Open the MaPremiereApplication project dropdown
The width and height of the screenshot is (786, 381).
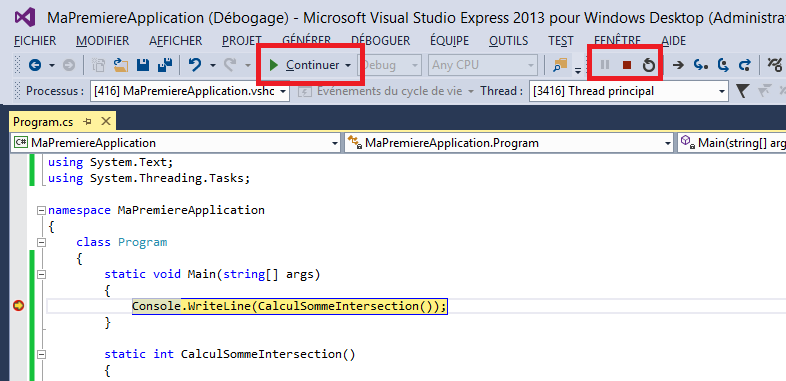coord(175,143)
